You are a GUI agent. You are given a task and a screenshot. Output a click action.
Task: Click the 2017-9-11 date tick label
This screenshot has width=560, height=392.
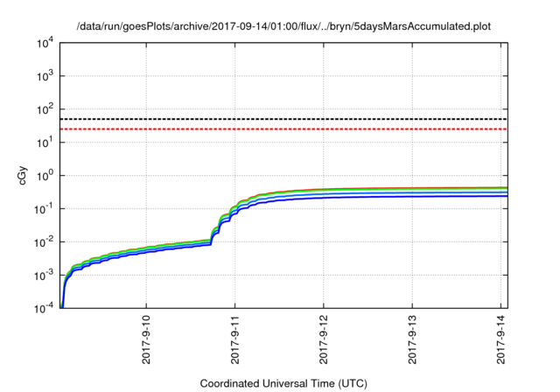click(234, 339)
